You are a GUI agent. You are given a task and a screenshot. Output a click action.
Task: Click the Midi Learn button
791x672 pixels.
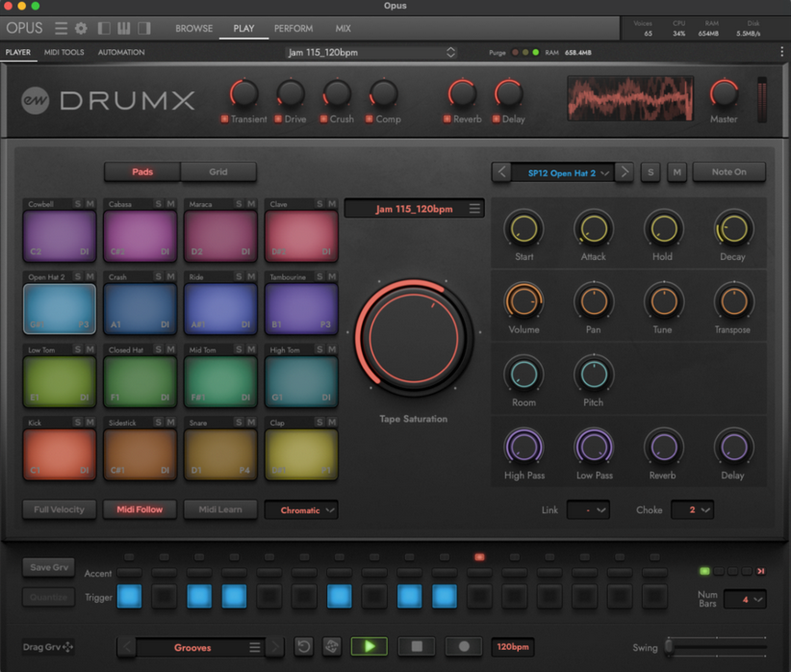[220, 509]
